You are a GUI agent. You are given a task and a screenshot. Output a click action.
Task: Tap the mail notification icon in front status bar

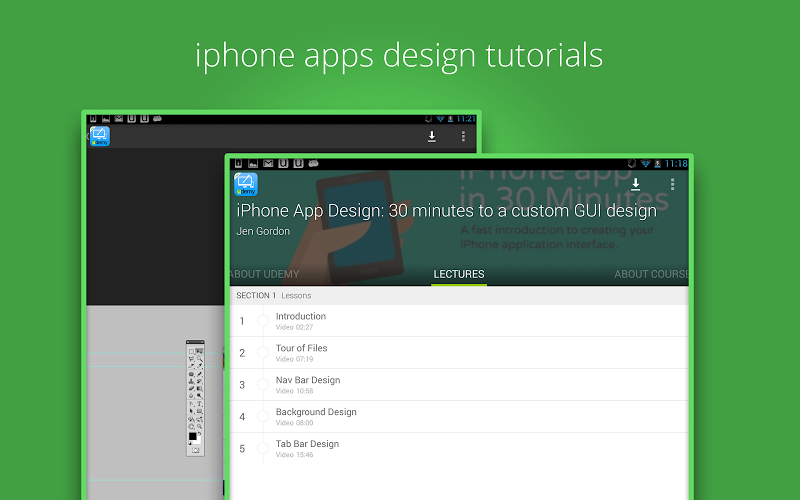point(268,164)
